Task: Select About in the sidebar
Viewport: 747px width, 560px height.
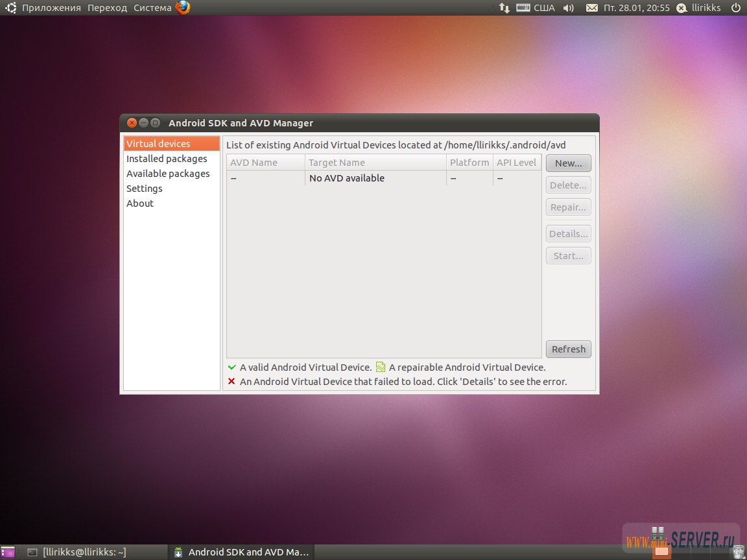Action: [x=140, y=203]
